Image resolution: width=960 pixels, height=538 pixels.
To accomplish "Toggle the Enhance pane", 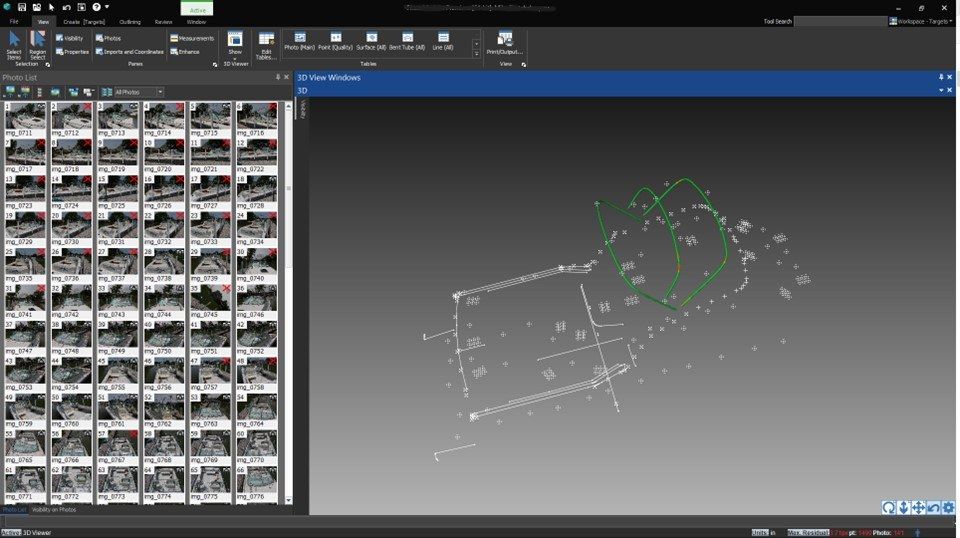I will click(x=184, y=52).
